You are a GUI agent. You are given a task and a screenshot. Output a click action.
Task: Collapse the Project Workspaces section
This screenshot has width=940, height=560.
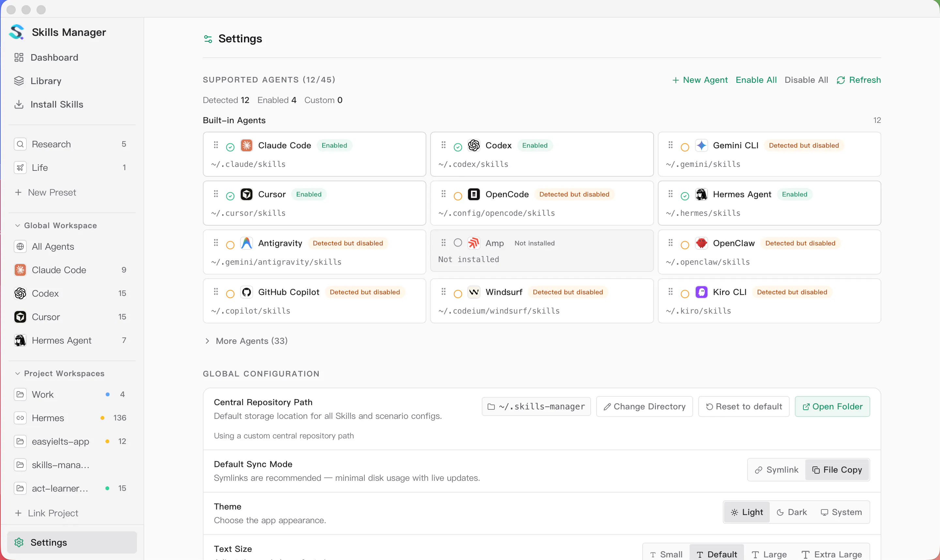[60, 373]
